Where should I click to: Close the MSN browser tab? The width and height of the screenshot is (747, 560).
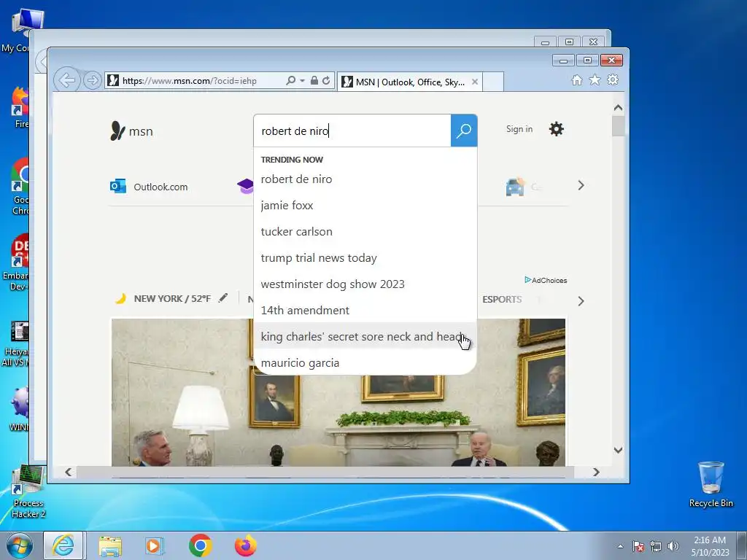pyautogui.click(x=474, y=82)
